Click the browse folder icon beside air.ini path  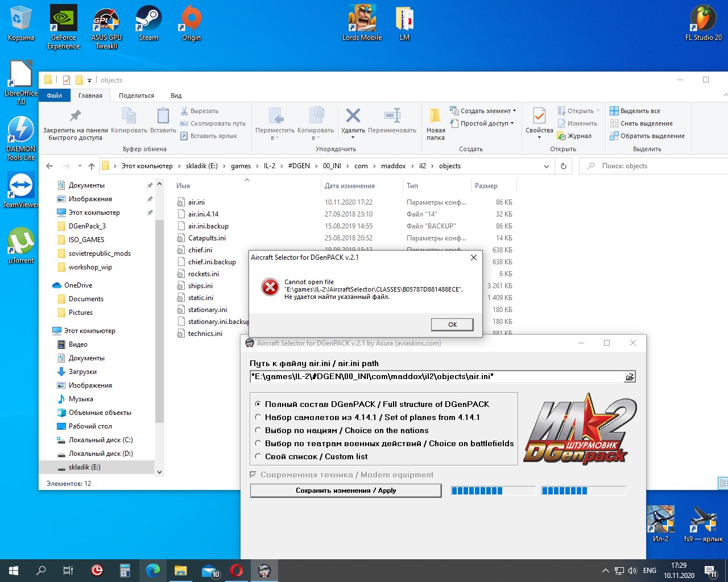pos(629,377)
